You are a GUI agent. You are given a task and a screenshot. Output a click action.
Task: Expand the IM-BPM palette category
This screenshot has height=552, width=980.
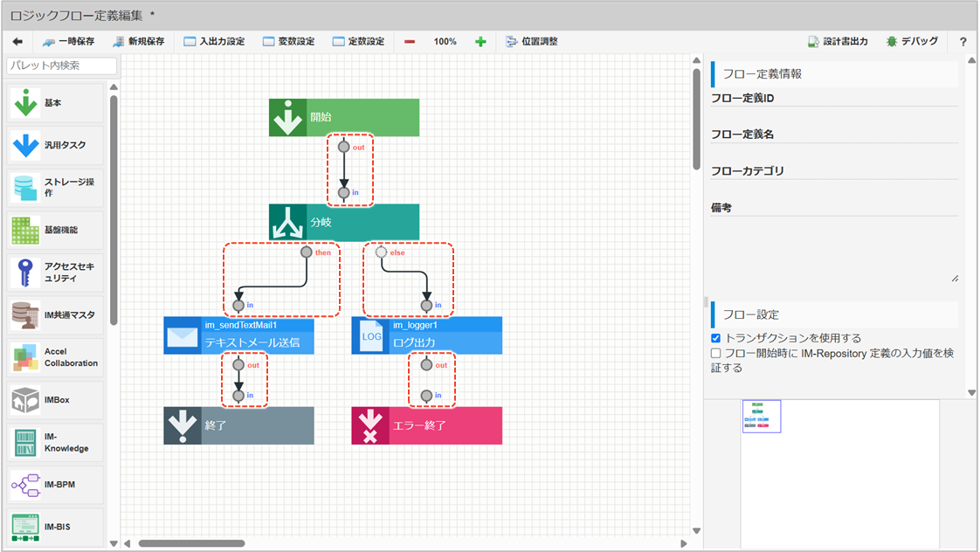(55, 485)
